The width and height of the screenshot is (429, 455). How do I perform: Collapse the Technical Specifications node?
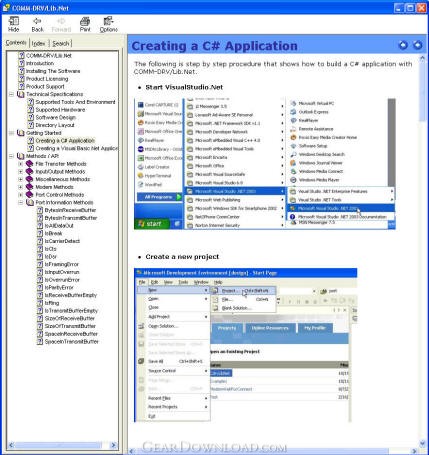[11, 94]
